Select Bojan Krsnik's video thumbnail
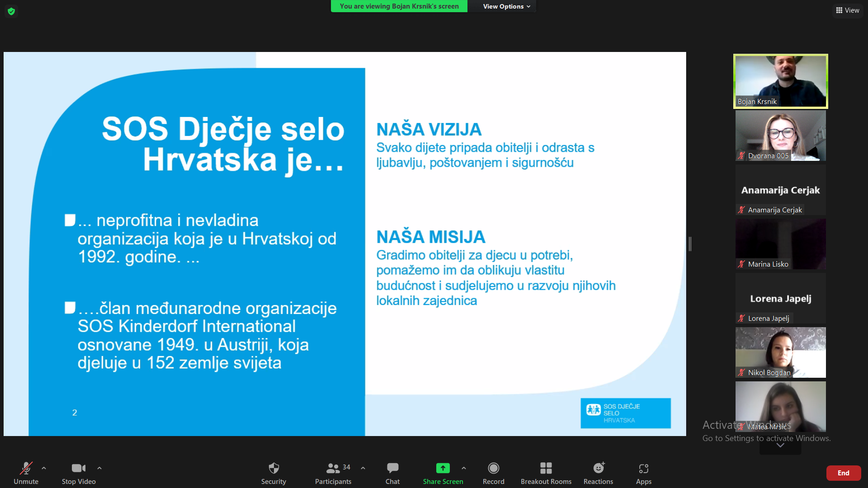The image size is (868, 488). pyautogui.click(x=780, y=81)
